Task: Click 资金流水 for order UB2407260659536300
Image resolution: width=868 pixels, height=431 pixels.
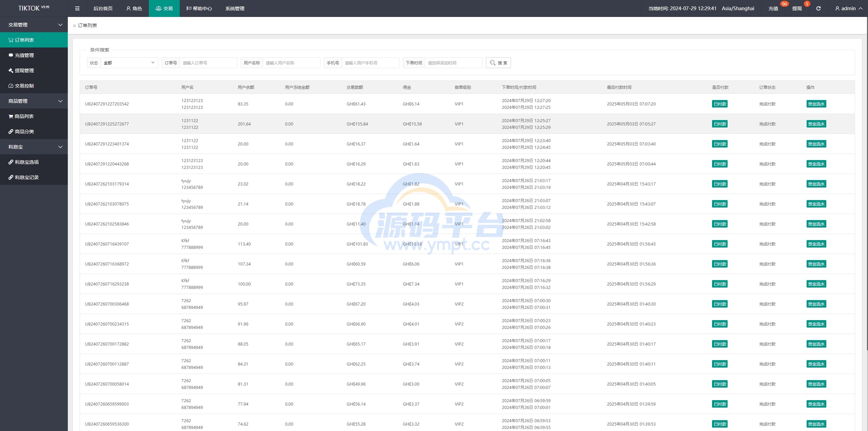Action: pyautogui.click(x=816, y=424)
